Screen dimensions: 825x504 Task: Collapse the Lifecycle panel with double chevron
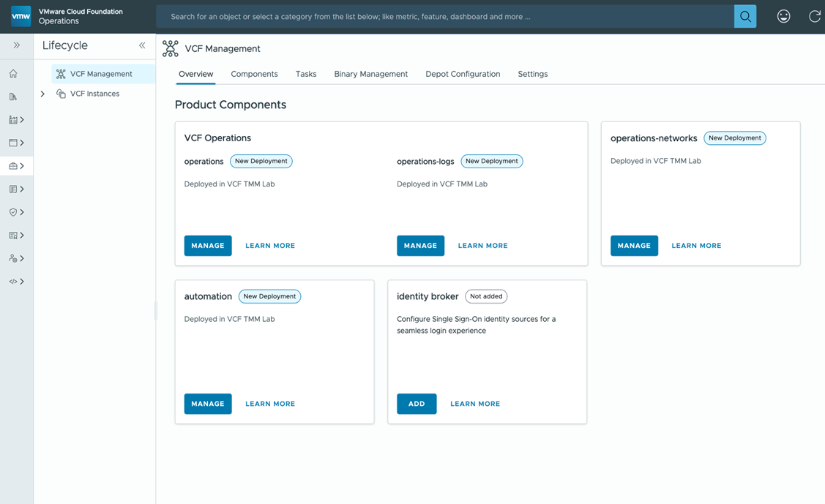(x=142, y=45)
